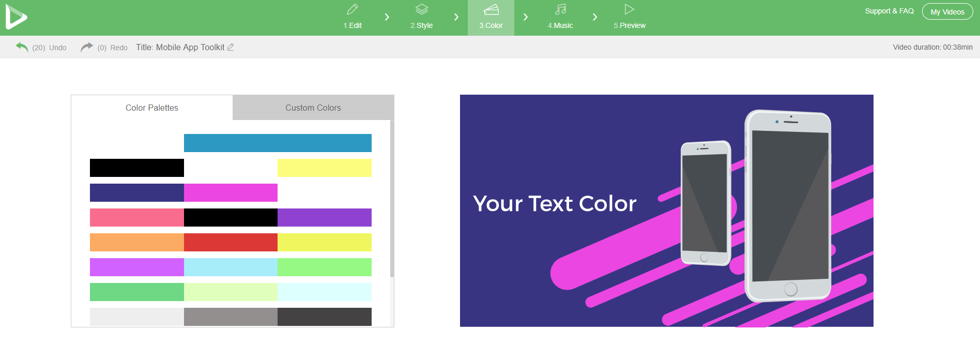980x344 pixels.
Task: Click the video preview thumbnail
Action: click(x=667, y=211)
